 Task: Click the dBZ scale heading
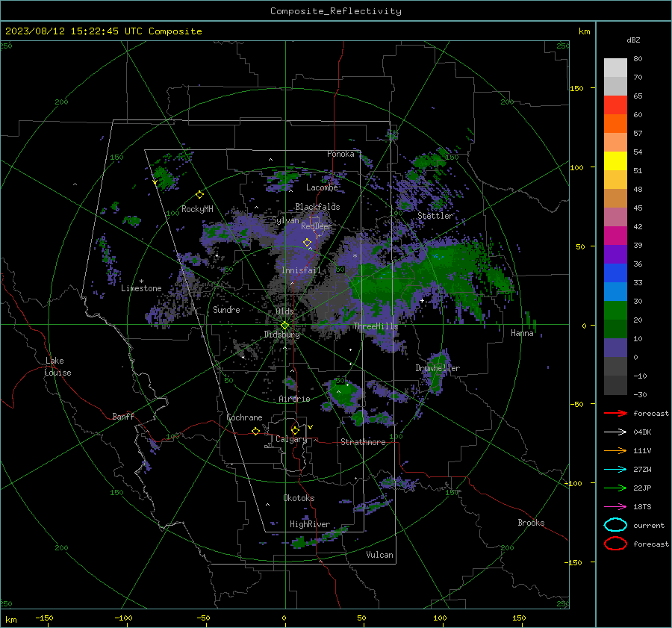[x=633, y=40]
